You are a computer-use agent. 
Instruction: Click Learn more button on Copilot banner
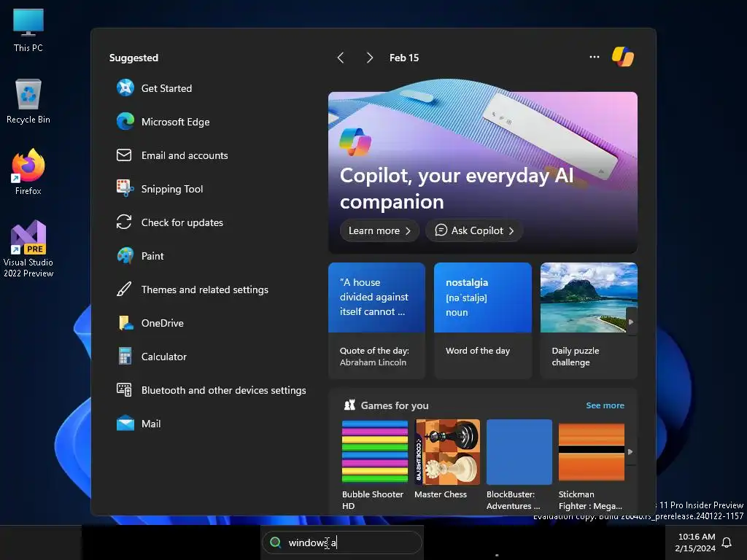[x=379, y=230]
